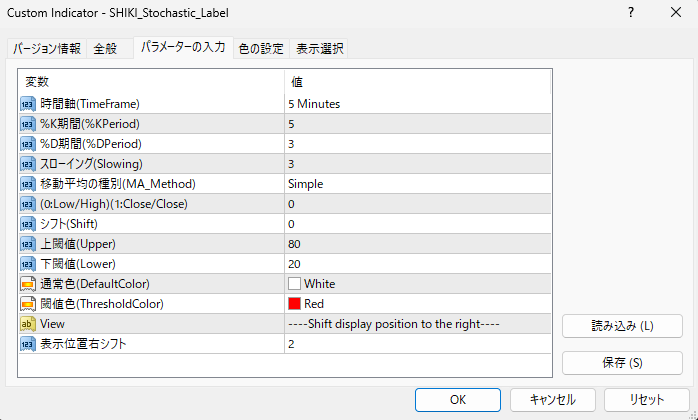Switch to the バージョン情報 tab
698x420 pixels.
tap(47, 48)
